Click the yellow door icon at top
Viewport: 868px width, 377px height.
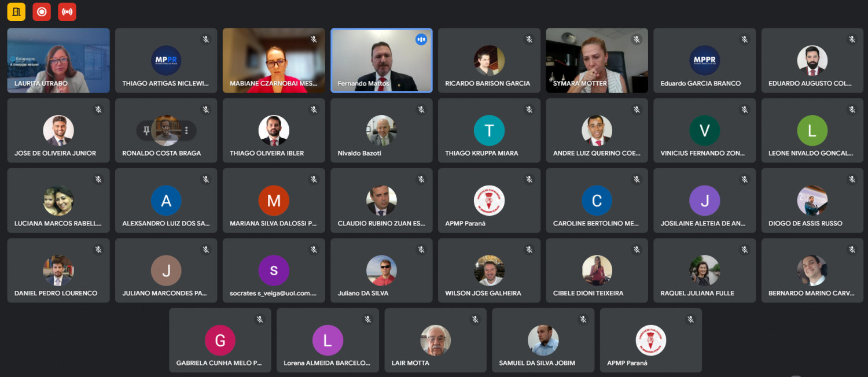point(16,12)
